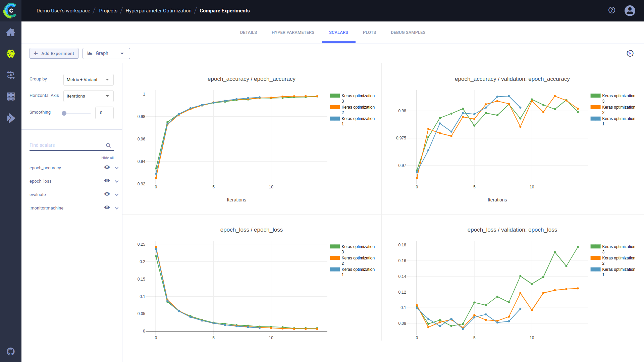Screen dimensions: 644x362
Task: Go to Demo User's workspace breadcrumb
Action: point(63,11)
